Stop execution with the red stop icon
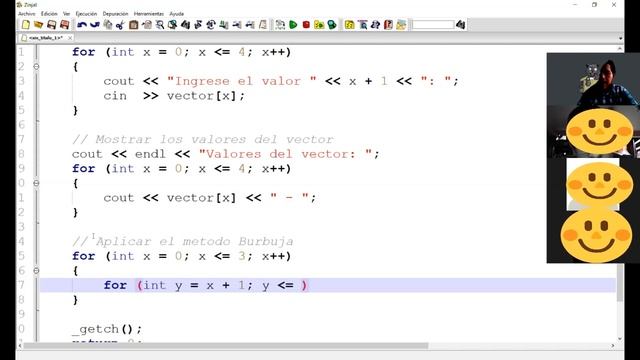Viewport: 640px width, 360px height. pyautogui.click(x=306, y=25)
